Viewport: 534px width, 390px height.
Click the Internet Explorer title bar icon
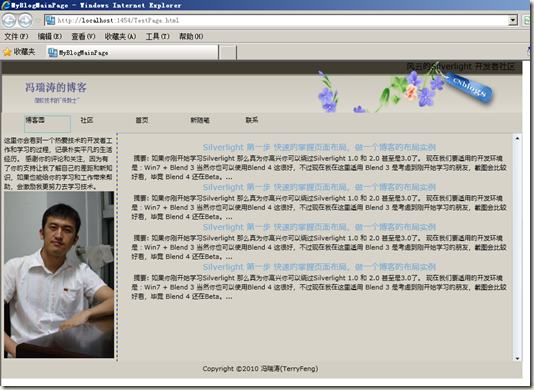[5, 5]
